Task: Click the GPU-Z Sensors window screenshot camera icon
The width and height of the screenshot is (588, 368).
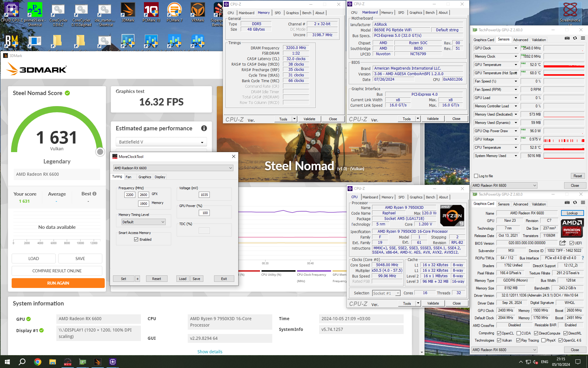Action: [567, 38]
